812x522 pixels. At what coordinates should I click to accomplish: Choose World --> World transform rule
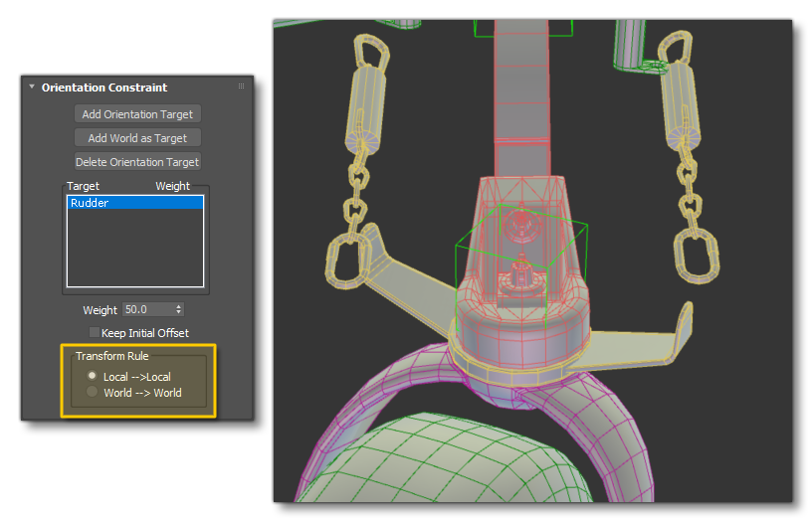coord(93,392)
